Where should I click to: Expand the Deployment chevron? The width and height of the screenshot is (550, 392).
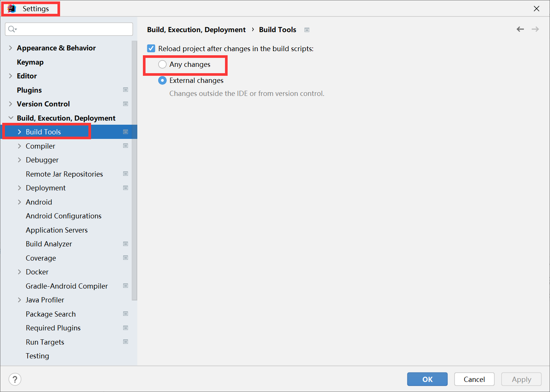(x=19, y=188)
